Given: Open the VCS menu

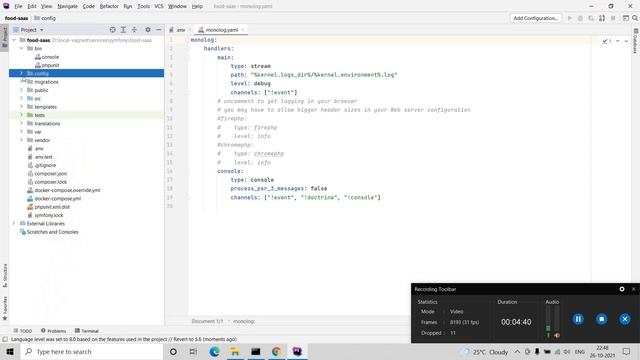Looking at the screenshot, I should click(158, 6).
